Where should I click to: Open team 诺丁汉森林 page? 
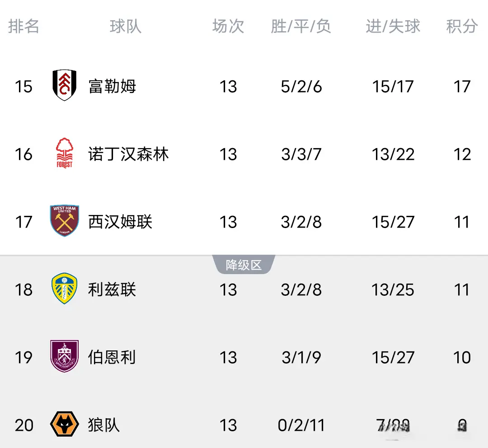click(x=128, y=154)
